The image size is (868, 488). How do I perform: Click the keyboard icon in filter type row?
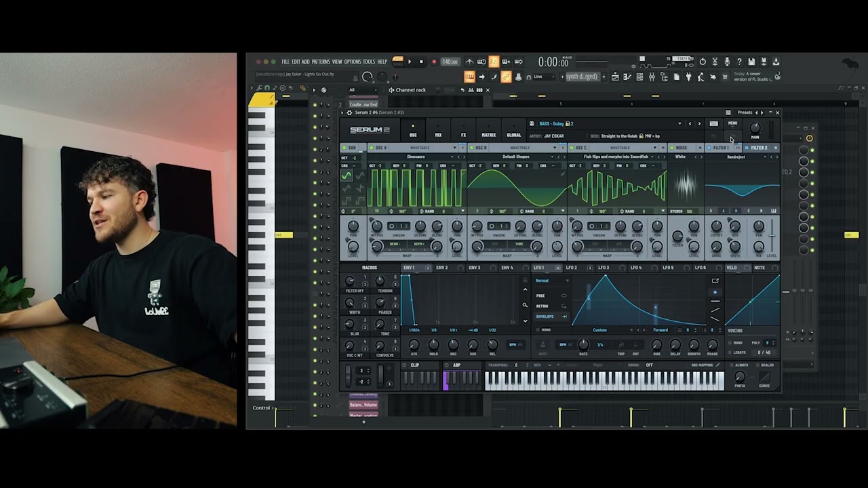coord(774,211)
